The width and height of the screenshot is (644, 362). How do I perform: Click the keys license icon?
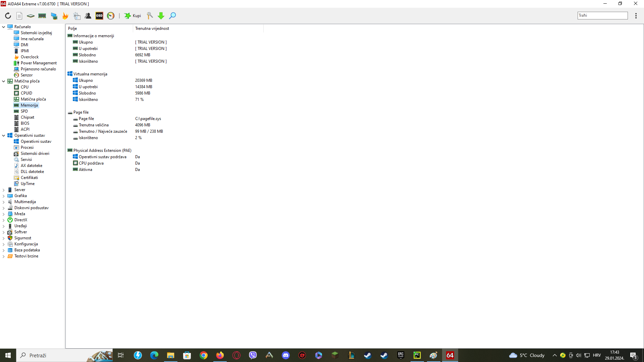click(150, 16)
